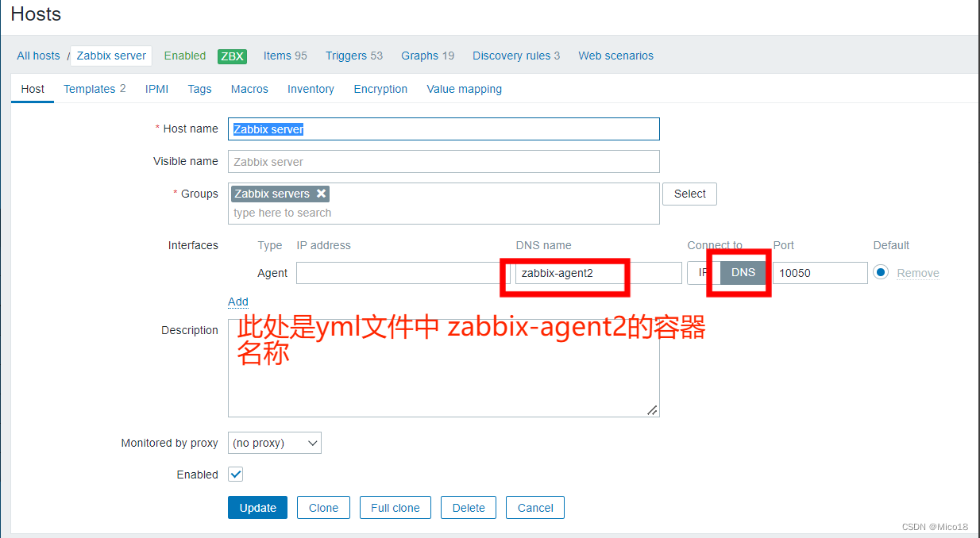Switch Connect to option to IP
The image size is (980, 538).
coord(704,272)
